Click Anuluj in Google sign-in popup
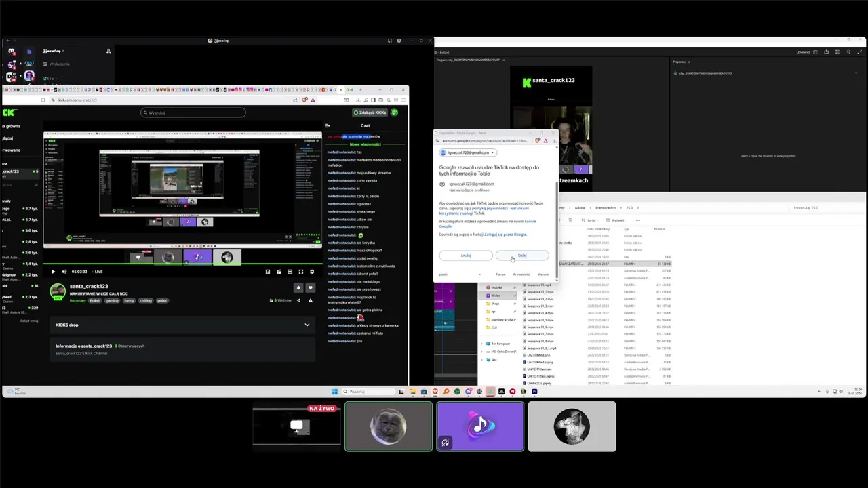 466,256
